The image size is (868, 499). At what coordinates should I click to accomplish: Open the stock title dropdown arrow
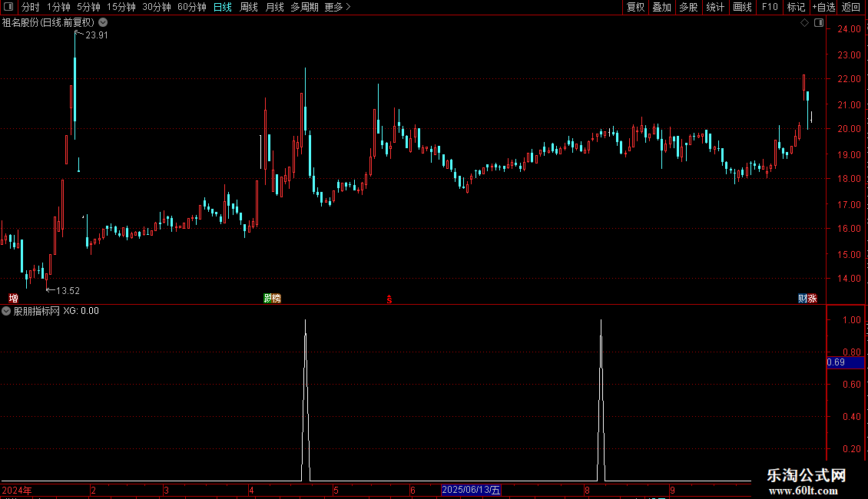click(x=103, y=23)
